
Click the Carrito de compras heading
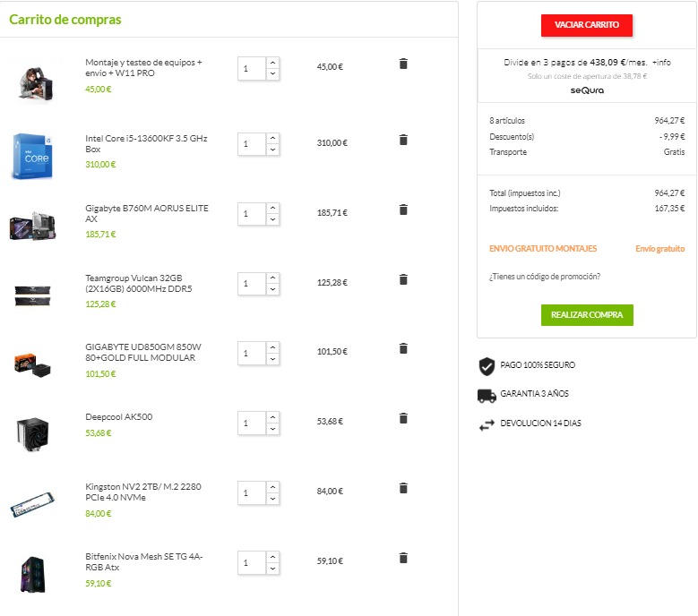[65, 20]
